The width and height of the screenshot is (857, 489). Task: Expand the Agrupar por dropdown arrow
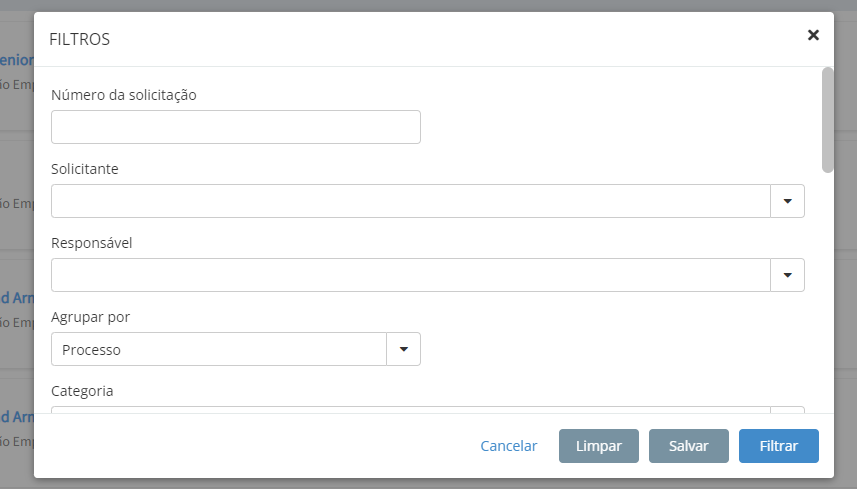[x=403, y=349]
